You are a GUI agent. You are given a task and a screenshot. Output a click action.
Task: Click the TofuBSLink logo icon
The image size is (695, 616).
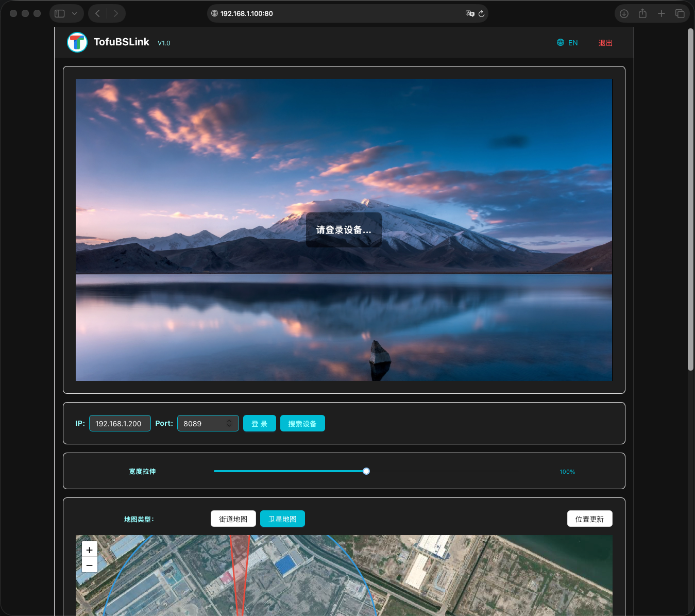pos(77,42)
